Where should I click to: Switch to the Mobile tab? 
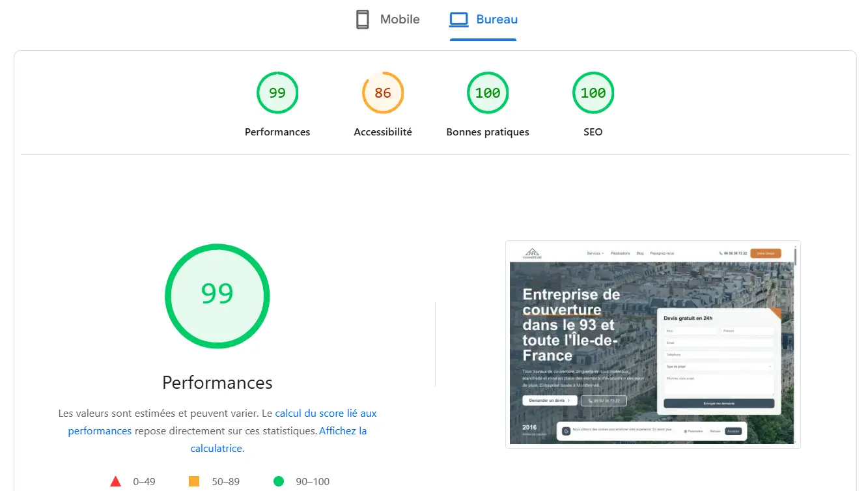[387, 20]
